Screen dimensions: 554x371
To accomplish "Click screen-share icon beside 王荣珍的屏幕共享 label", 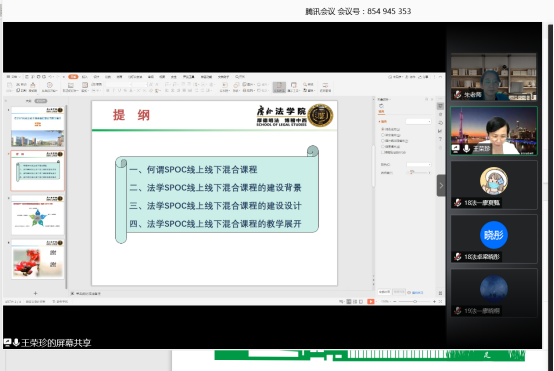I will pyautogui.click(x=7, y=342).
